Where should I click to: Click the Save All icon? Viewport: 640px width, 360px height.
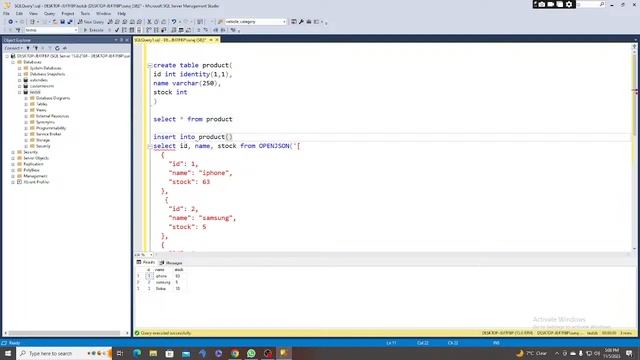[70, 22]
